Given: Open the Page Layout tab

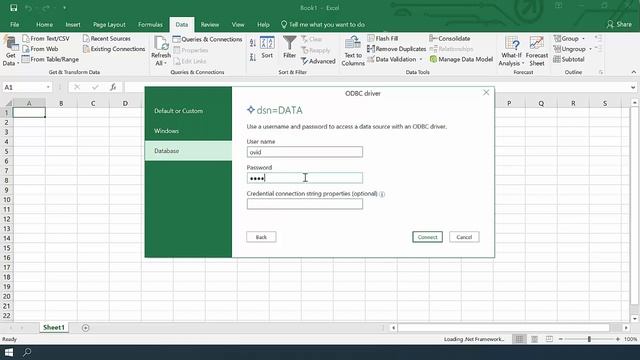Looking at the screenshot, I should point(109,24).
